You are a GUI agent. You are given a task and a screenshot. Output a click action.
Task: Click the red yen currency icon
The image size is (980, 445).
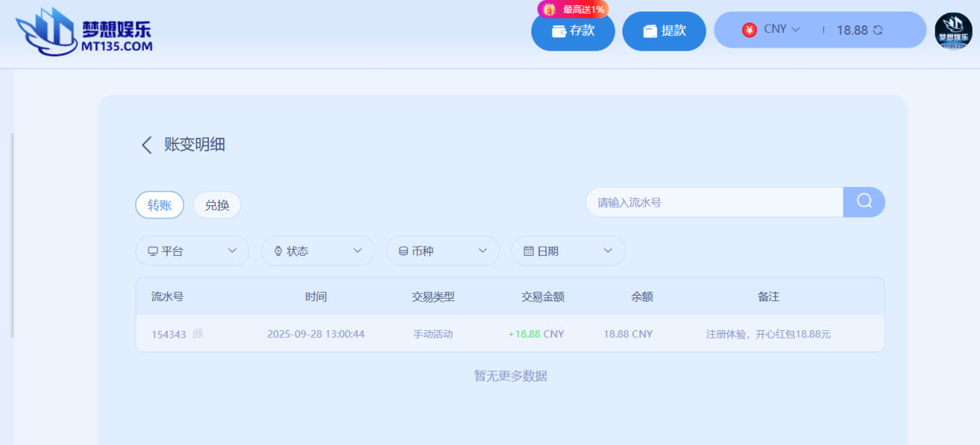(750, 30)
